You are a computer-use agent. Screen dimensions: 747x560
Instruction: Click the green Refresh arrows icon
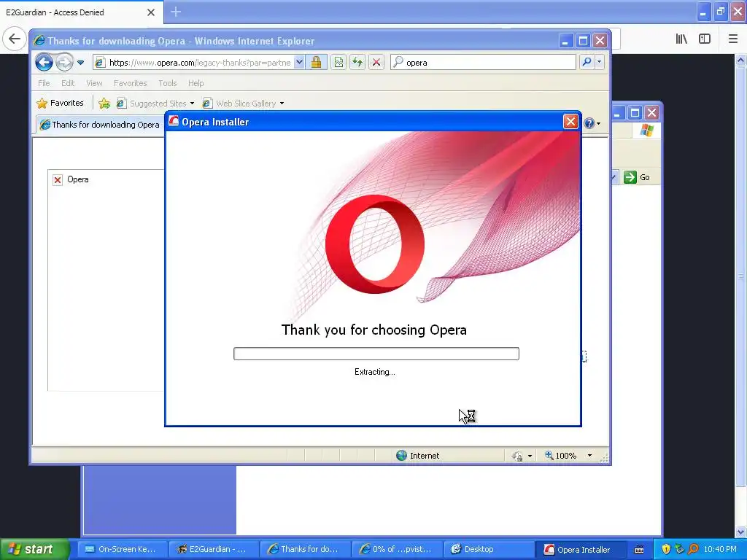[357, 63]
